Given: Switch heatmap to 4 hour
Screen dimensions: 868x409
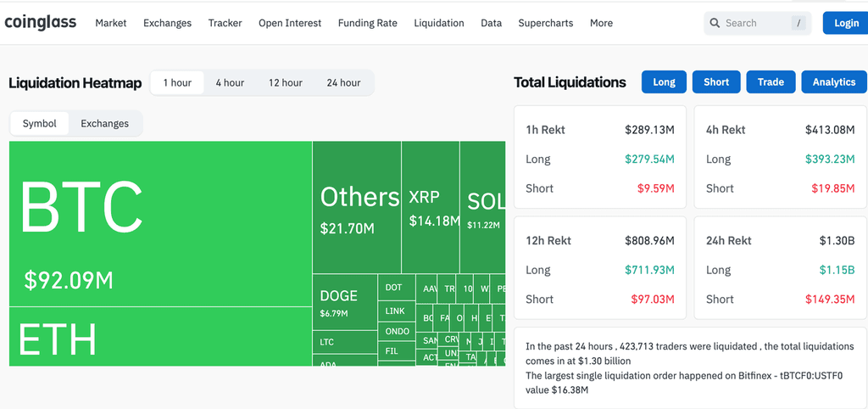Looking at the screenshot, I should point(230,82).
